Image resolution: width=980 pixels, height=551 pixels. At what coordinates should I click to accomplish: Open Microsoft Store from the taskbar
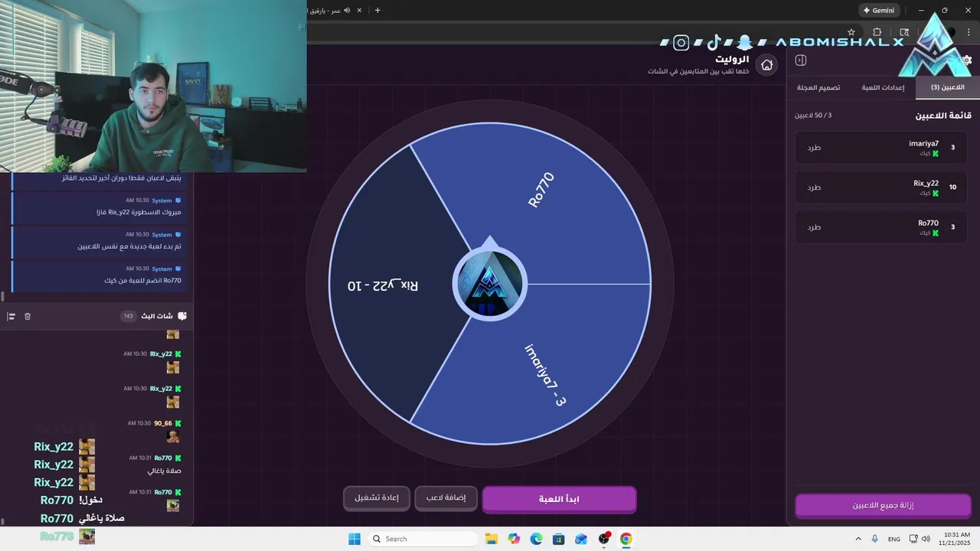pyautogui.click(x=559, y=539)
